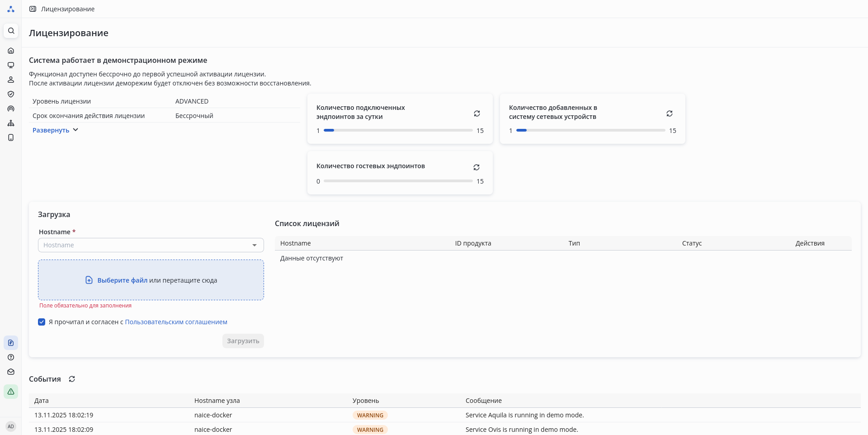868x435 pixels.
Task: Click the network hierarchy sidebar icon
Action: (x=11, y=123)
